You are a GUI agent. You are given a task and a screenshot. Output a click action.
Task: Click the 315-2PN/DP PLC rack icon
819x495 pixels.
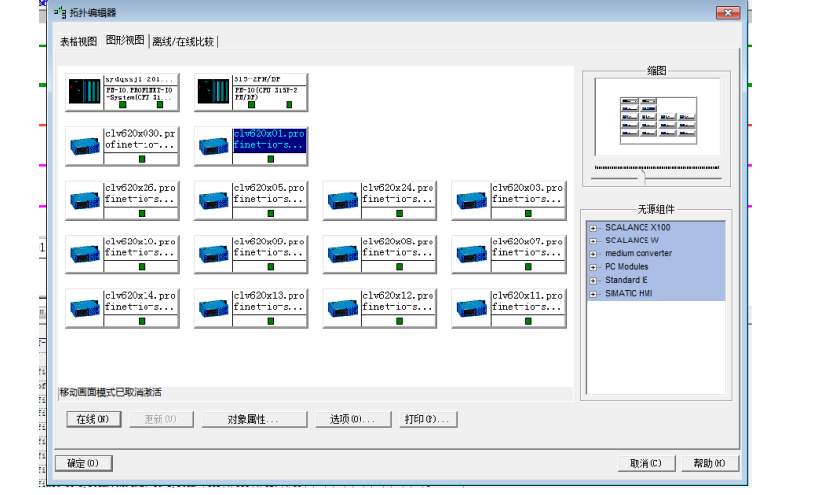coord(214,92)
